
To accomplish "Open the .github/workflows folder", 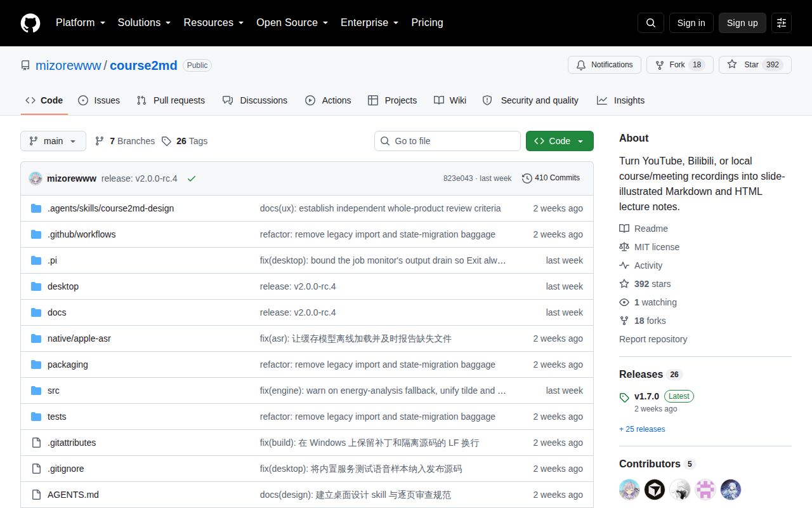I will (x=82, y=234).
